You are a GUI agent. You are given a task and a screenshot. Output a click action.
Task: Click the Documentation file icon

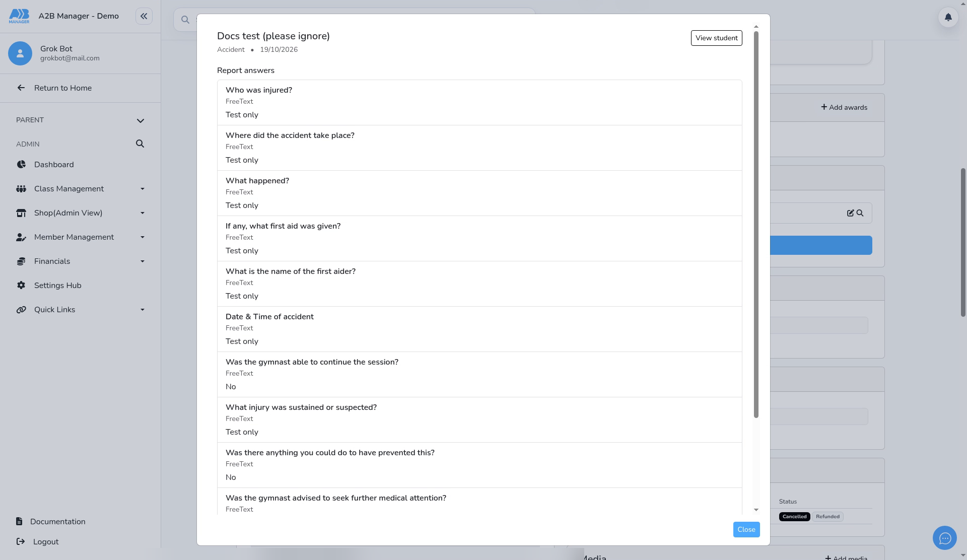click(x=19, y=521)
